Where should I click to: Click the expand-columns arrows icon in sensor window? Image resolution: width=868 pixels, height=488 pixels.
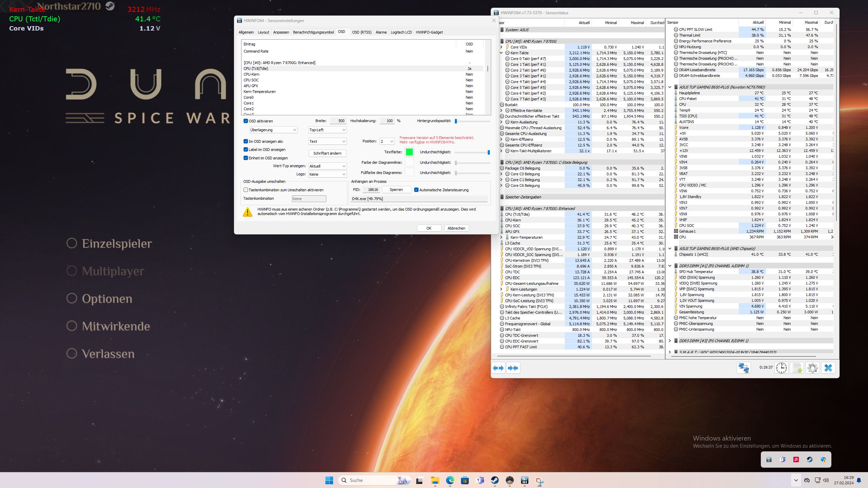click(498, 368)
